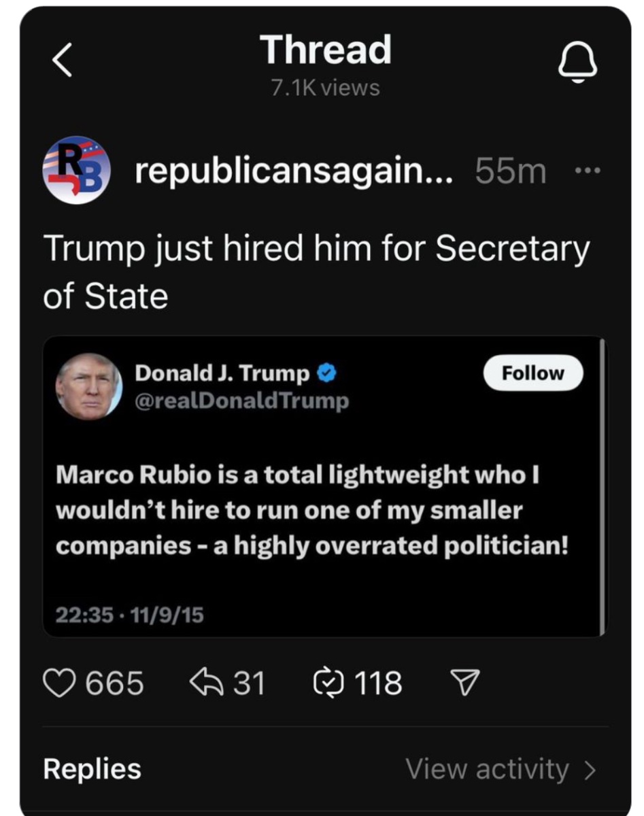This screenshot has width=644, height=816.
Task: Click the 22:35 · 11/9/15 timestamp
Action: pyautogui.click(x=129, y=615)
